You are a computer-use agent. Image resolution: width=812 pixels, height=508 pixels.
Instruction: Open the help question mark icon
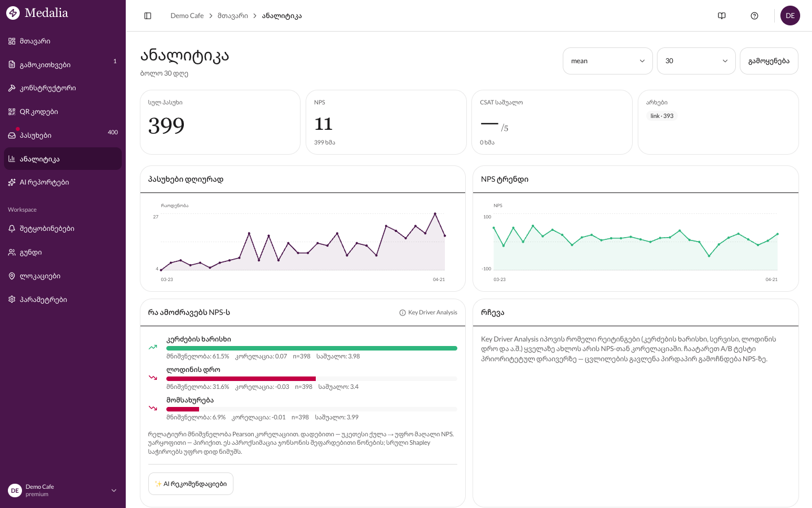754,15
